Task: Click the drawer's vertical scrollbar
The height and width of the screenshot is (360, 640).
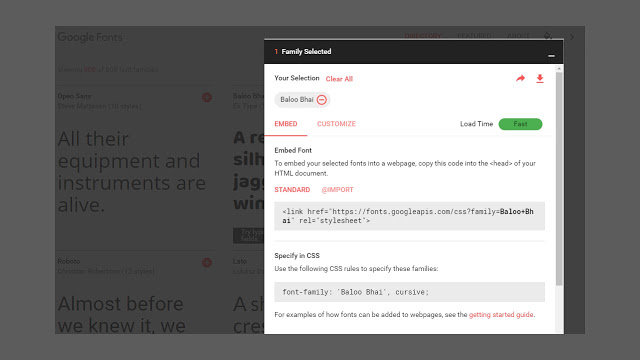Action: tap(559, 179)
